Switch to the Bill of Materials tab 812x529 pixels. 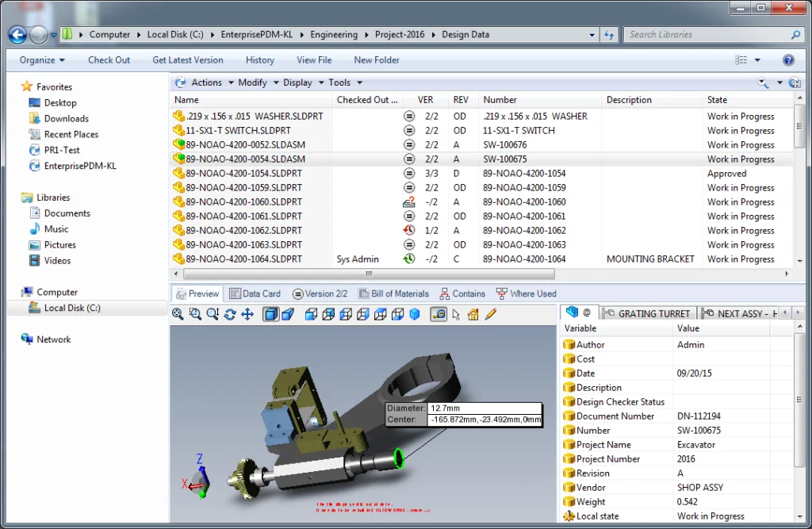pos(394,293)
